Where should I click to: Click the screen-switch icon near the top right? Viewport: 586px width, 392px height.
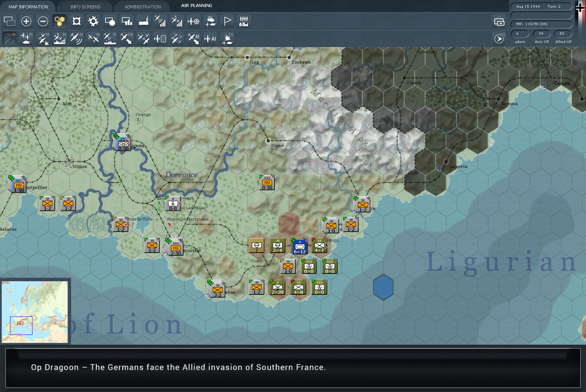[500, 22]
